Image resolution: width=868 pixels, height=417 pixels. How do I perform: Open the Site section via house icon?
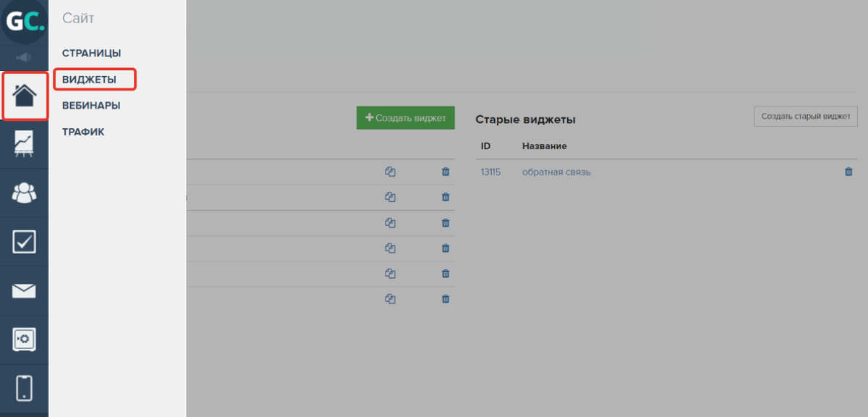pyautogui.click(x=25, y=96)
